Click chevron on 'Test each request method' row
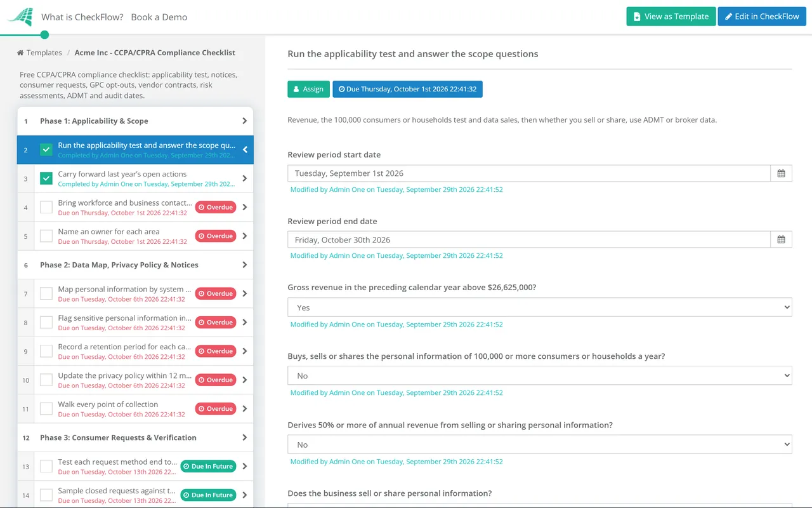 245,467
